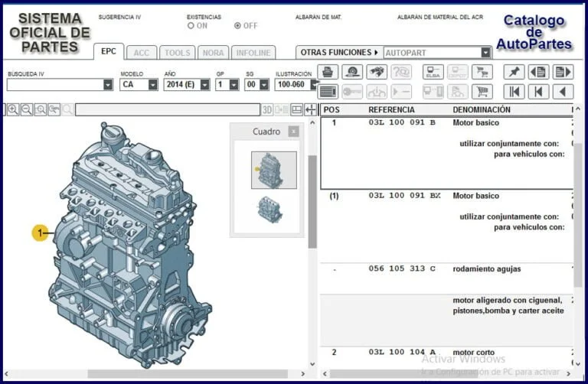Click the print icon in the toolbar
588x384 pixels.
(x=328, y=72)
